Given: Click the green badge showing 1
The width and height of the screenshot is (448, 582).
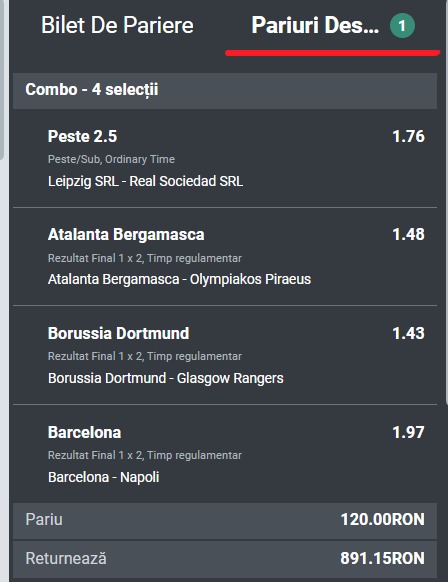Looking at the screenshot, I should click(402, 26).
